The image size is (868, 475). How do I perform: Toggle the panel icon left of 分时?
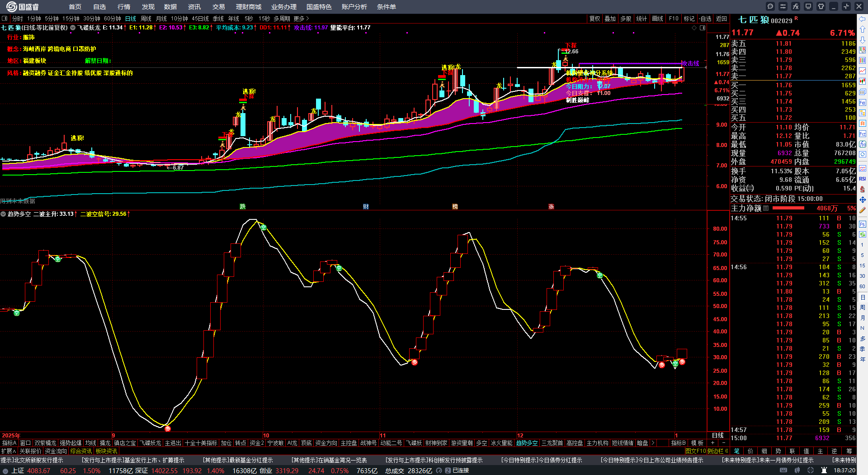(5, 19)
